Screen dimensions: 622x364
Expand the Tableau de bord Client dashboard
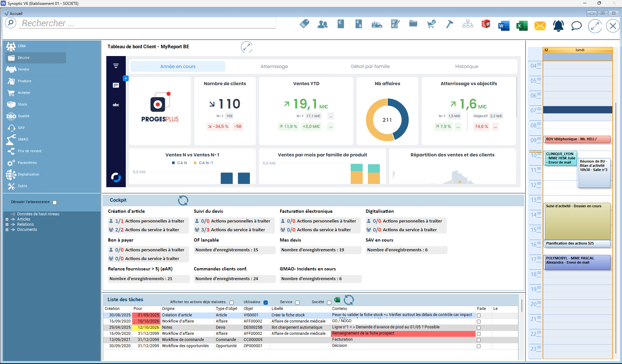coord(247,47)
